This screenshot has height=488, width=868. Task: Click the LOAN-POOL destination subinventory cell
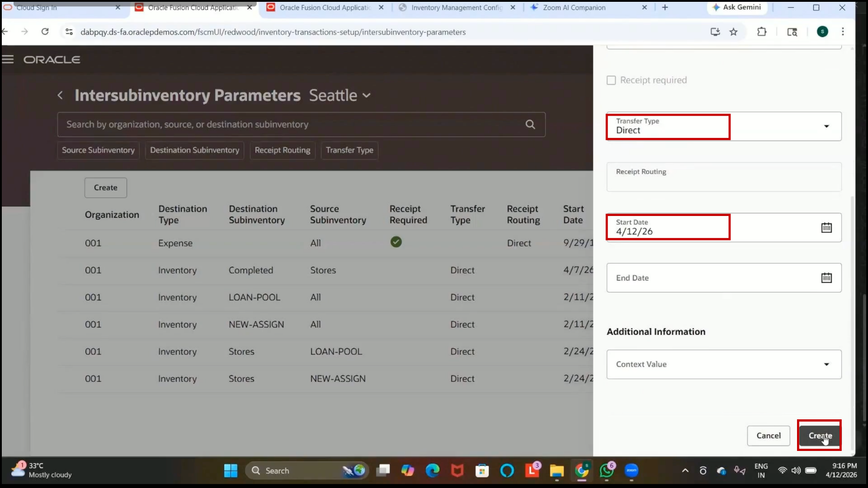(x=255, y=297)
